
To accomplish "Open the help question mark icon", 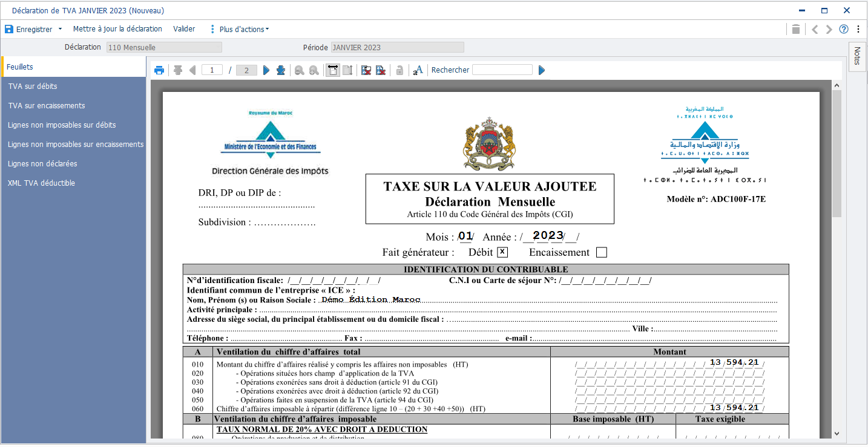I will [843, 28].
